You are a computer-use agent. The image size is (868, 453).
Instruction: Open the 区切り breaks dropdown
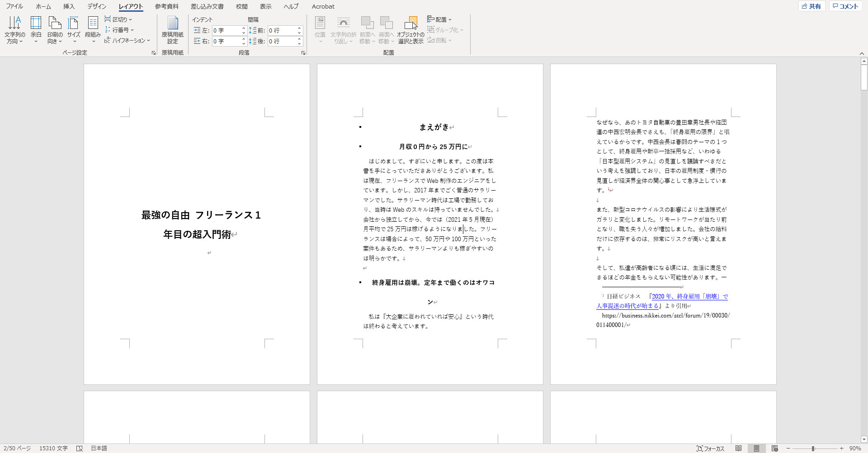tap(118, 19)
